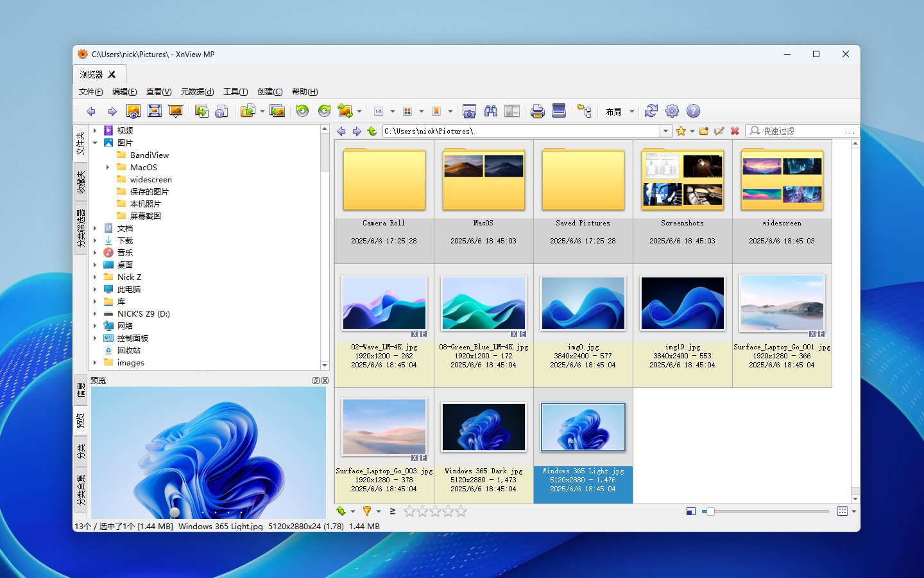Viewport: 924px width, 578px height.
Task: Open settings gear in toolbar
Action: coord(672,111)
